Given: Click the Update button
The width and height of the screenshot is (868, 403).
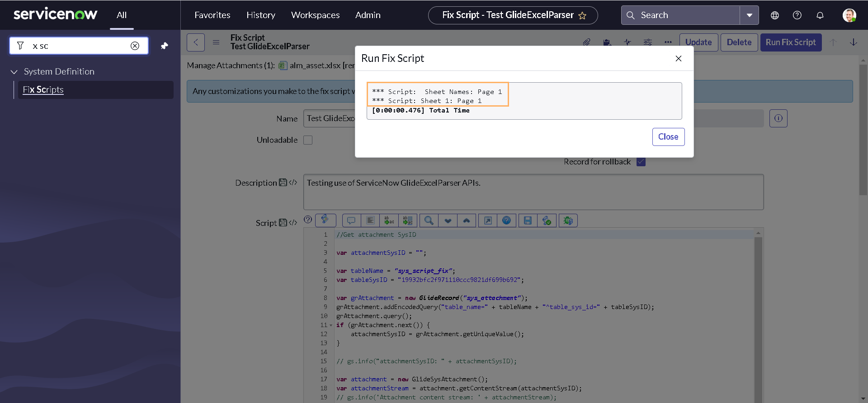Looking at the screenshot, I should pyautogui.click(x=698, y=42).
